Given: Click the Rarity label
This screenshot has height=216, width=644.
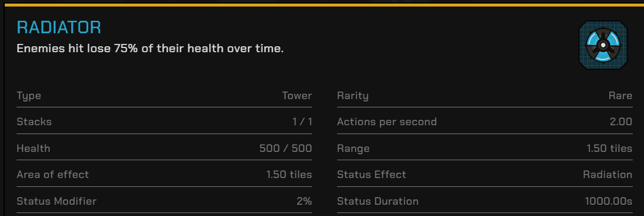Looking at the screenshot, I should click(353, 96).
